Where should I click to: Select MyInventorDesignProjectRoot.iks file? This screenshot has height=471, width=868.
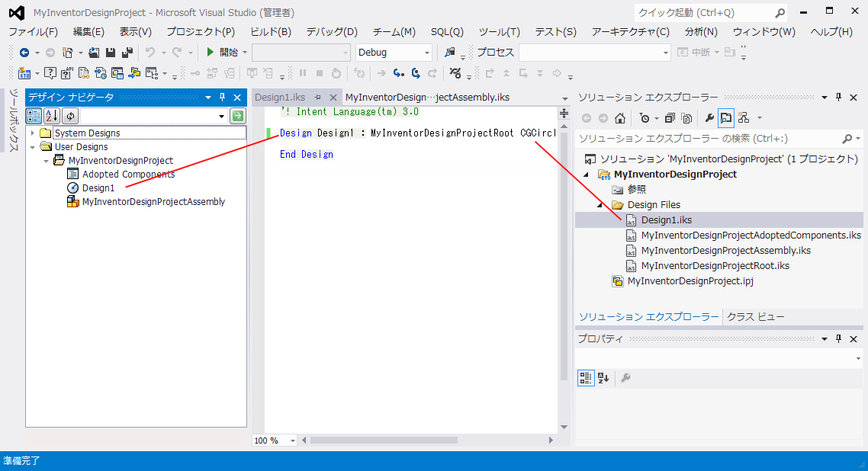click(x=715, y=266)
